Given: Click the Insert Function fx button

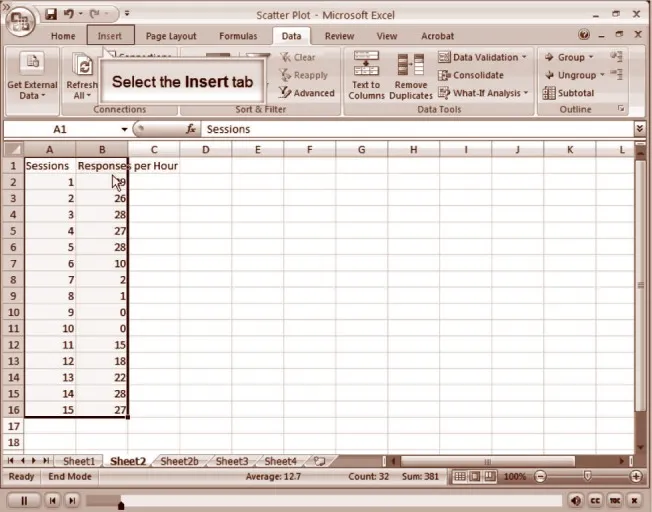Looking at the screenshot, I should click(x=191, y=129).
